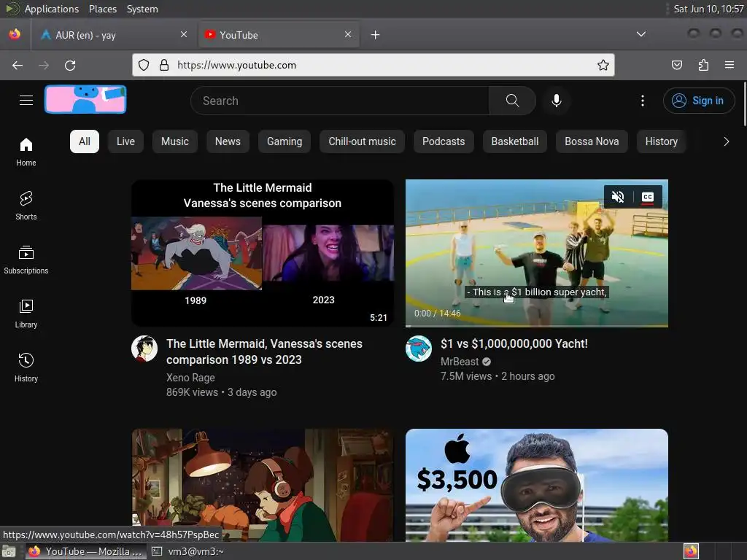The width and height of the screenshot is (747, 560).
Task: Select YouTube — Mozilla taskbar entry
Action: [x=86, y=551]
